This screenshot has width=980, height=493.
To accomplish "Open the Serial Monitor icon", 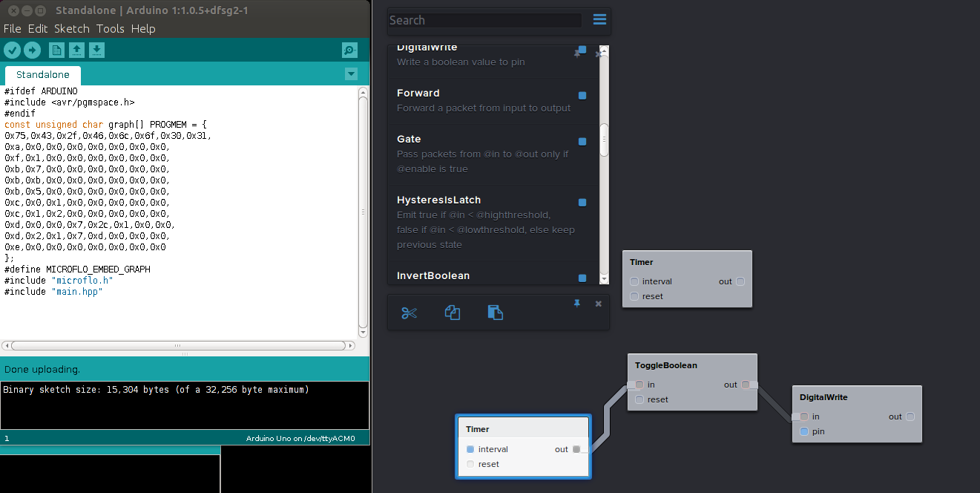I will click(349, 50).
